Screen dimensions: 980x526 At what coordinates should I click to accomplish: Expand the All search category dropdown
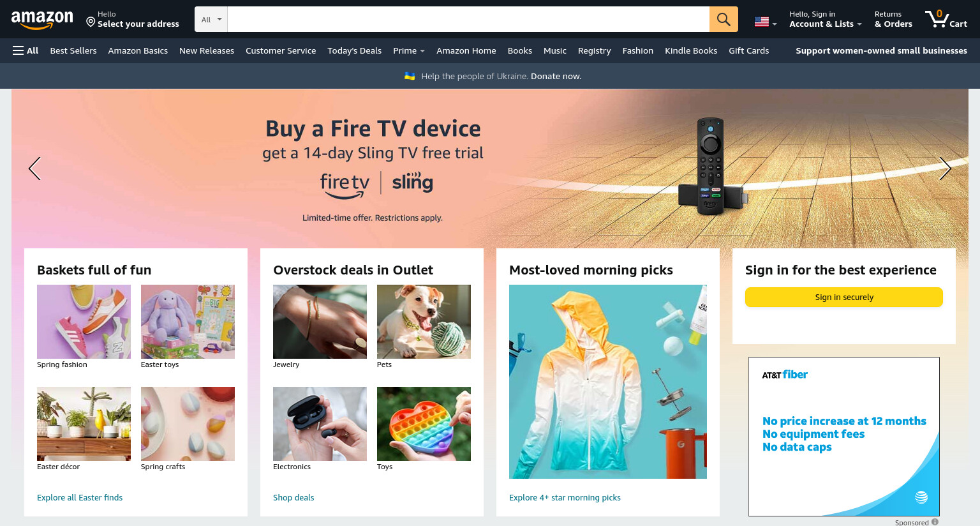coord(211,19)
